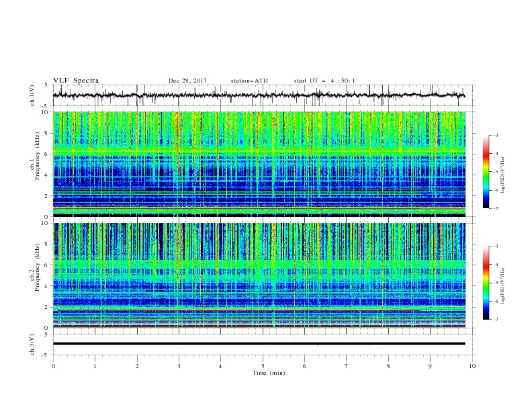
Task: Click the "-4" tick on ch.2 colorbar
Action: [495, 265]
